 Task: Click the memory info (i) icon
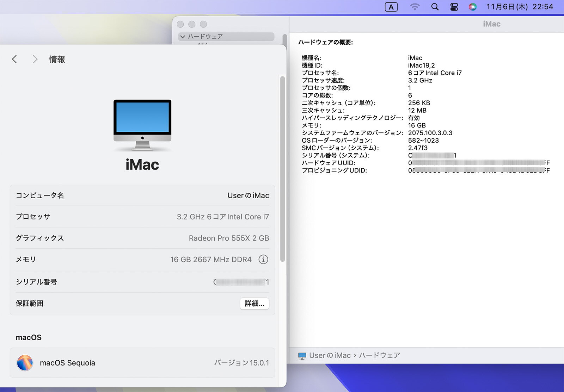(263, 260)
